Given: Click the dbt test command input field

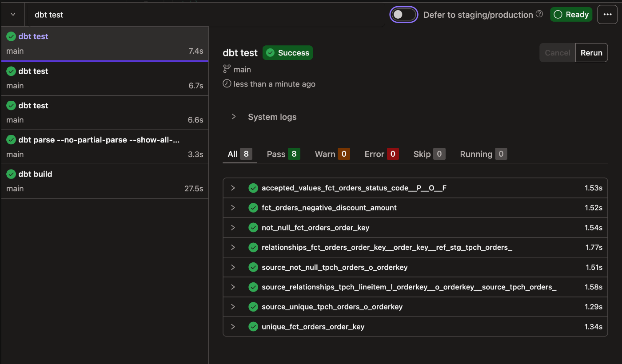Looking at the screenshot, I should tap(204, 15).
